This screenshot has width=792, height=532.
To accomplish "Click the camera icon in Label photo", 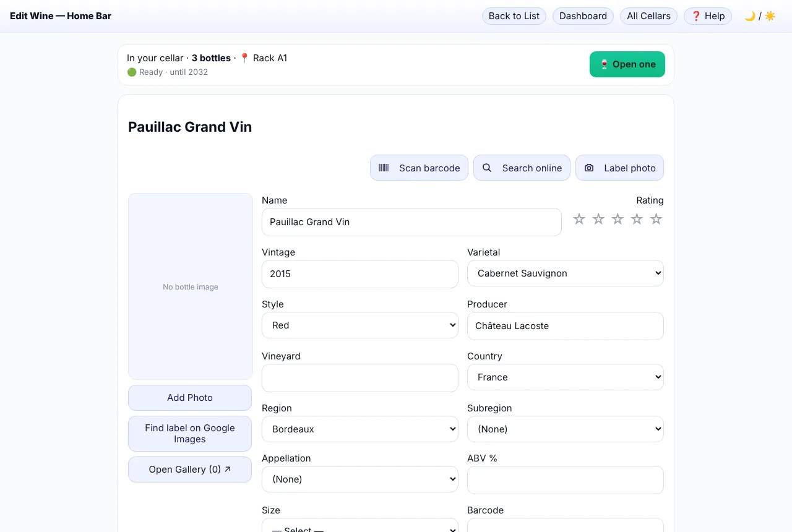I will coord(589,168).
